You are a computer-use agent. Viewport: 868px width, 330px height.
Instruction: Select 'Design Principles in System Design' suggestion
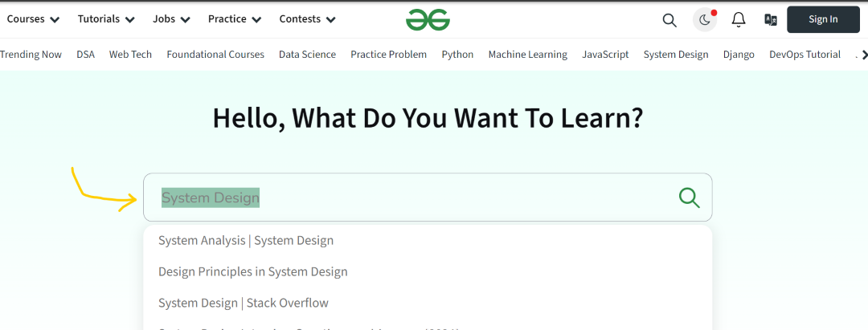tap(253, 271)
